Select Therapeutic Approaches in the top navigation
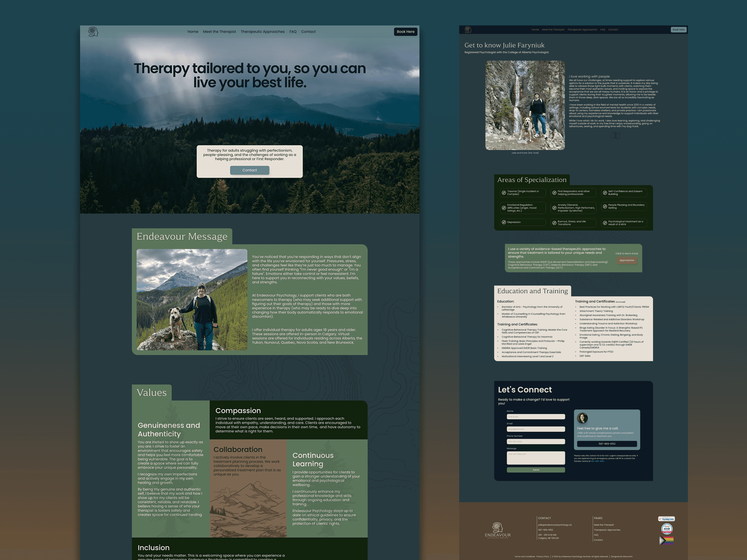 click(x=263, y=32)
